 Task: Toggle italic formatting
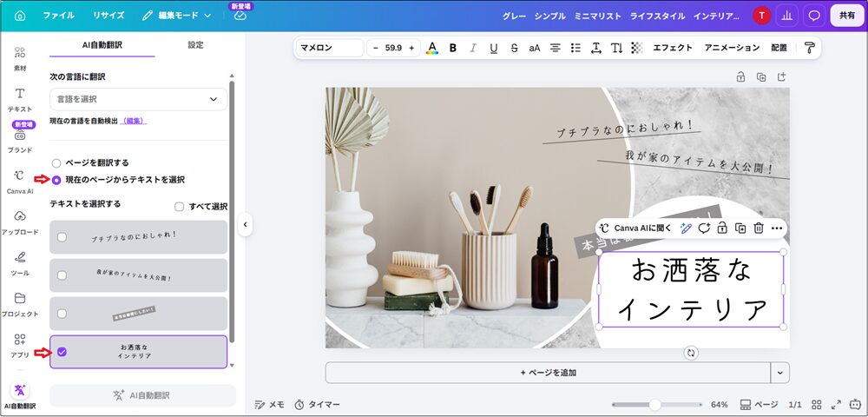pyautogui.click(x=473, y=48)
